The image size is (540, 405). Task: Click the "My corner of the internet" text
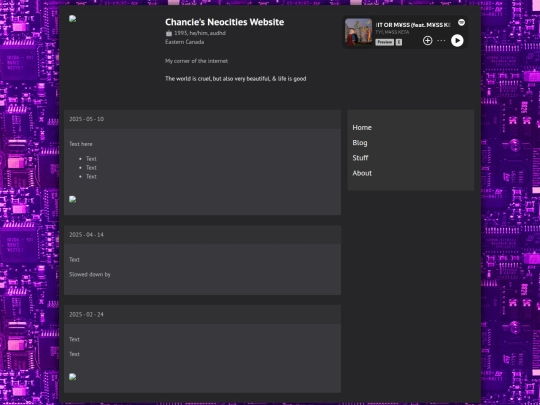pyautogui.click(x=196, y=61)
